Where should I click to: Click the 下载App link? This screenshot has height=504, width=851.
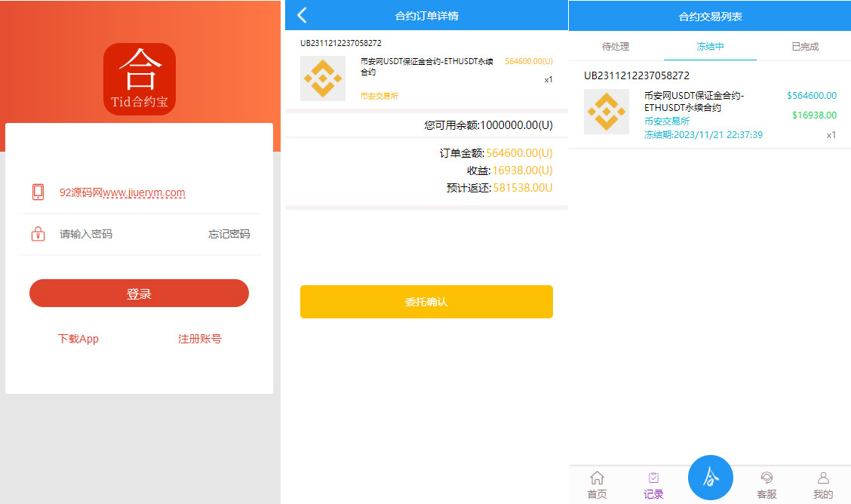[78, 339]
